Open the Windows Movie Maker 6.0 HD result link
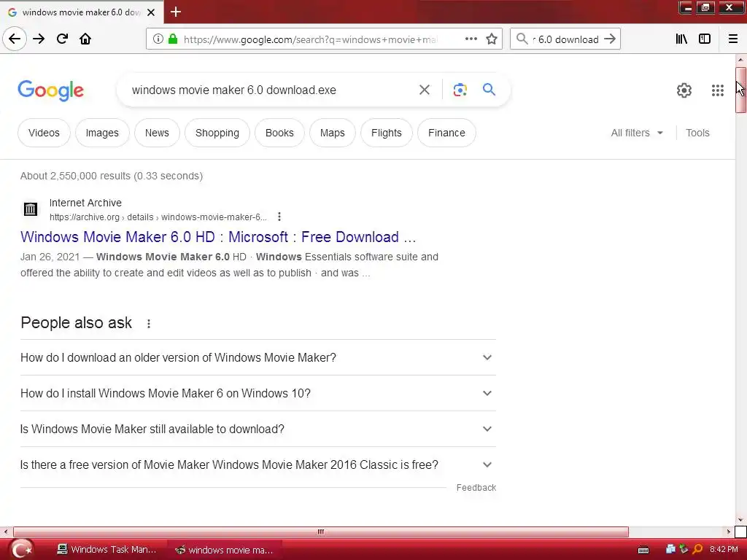747x560 pixels. tap(217, 237)
